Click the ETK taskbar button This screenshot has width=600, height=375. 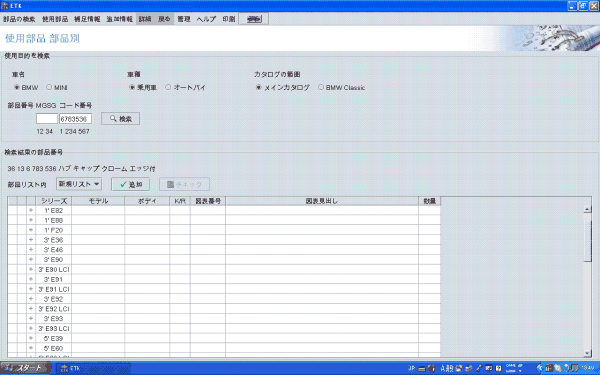[x=94, y=368]
